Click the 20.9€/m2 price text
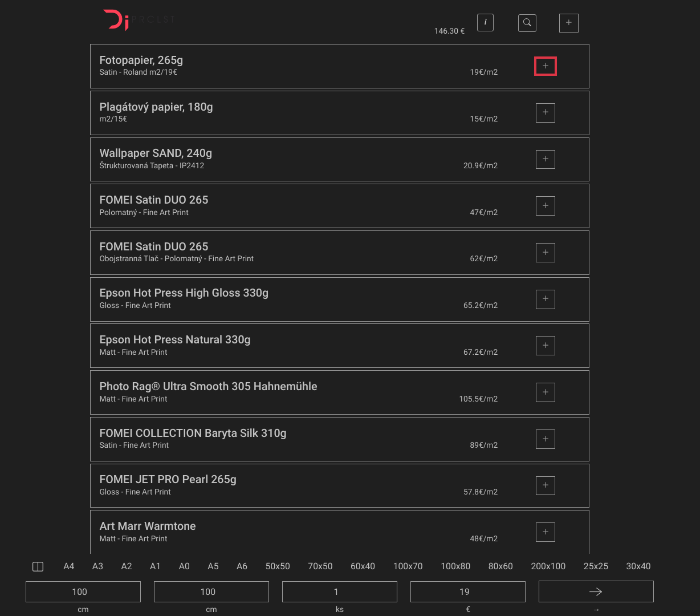Viewport: 700px width, 616px height. (481, 166)
